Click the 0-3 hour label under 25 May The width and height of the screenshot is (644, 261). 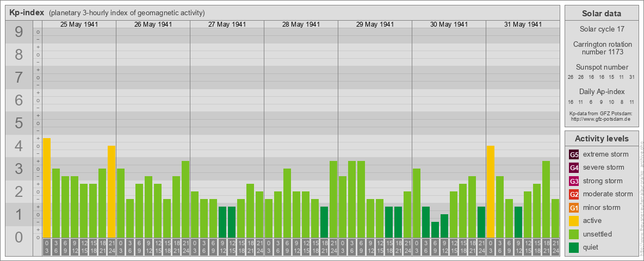(x=47, y=247)
